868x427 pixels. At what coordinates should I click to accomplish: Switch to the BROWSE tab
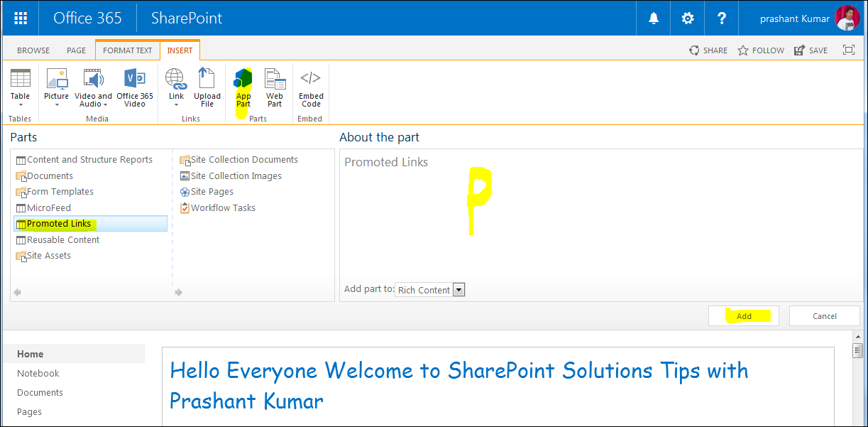coord(33,50)
